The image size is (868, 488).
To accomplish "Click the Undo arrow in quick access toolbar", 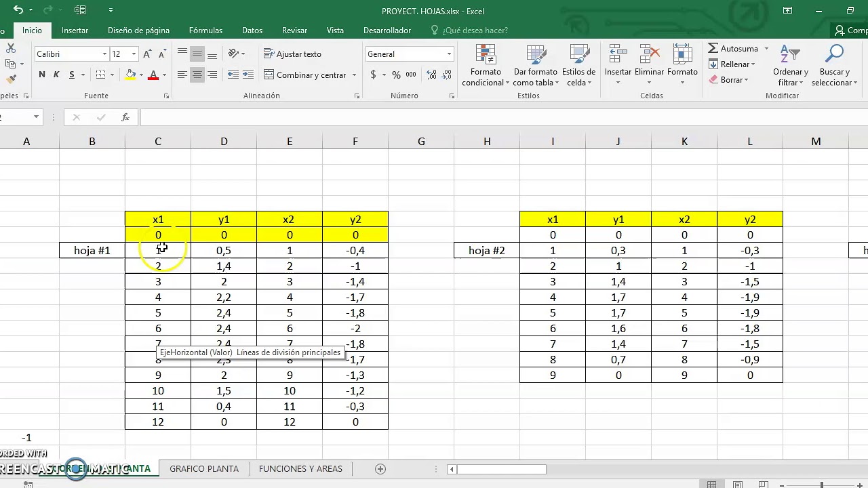I will [18, 10].
